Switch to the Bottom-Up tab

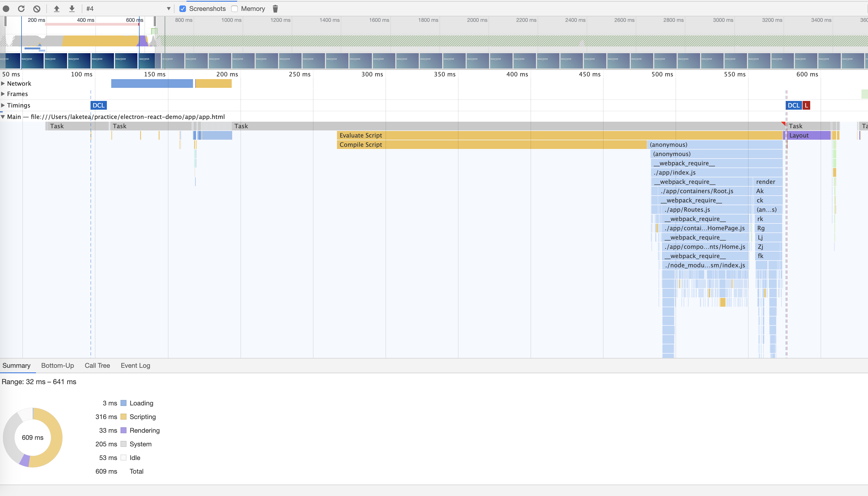click(x=58, y=366)
